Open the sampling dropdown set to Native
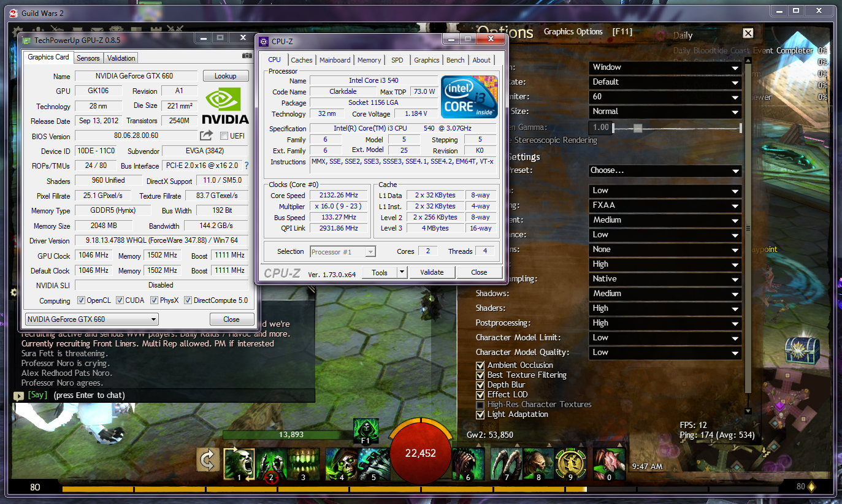842x504 pixels. [x=665, y=279]
